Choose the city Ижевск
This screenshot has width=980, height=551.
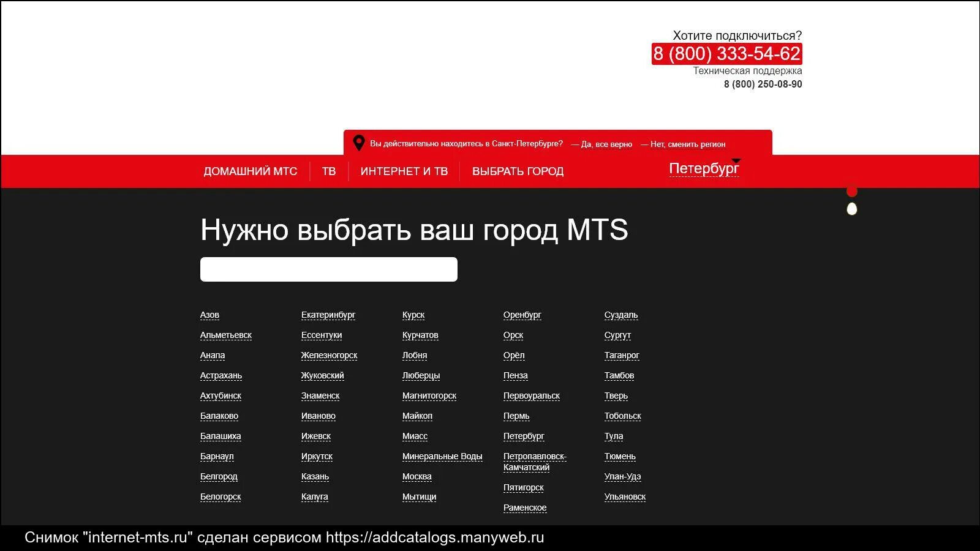(x=316, y=436)
